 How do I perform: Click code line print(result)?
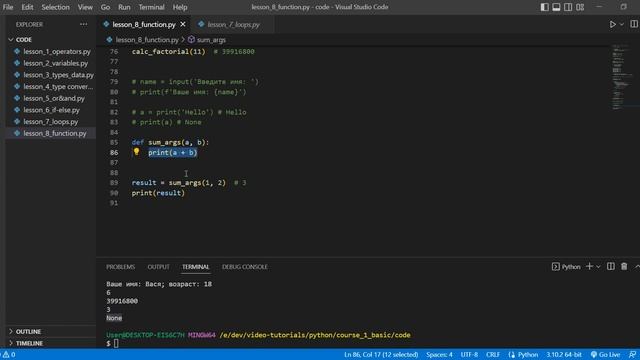tap(158, 193)
